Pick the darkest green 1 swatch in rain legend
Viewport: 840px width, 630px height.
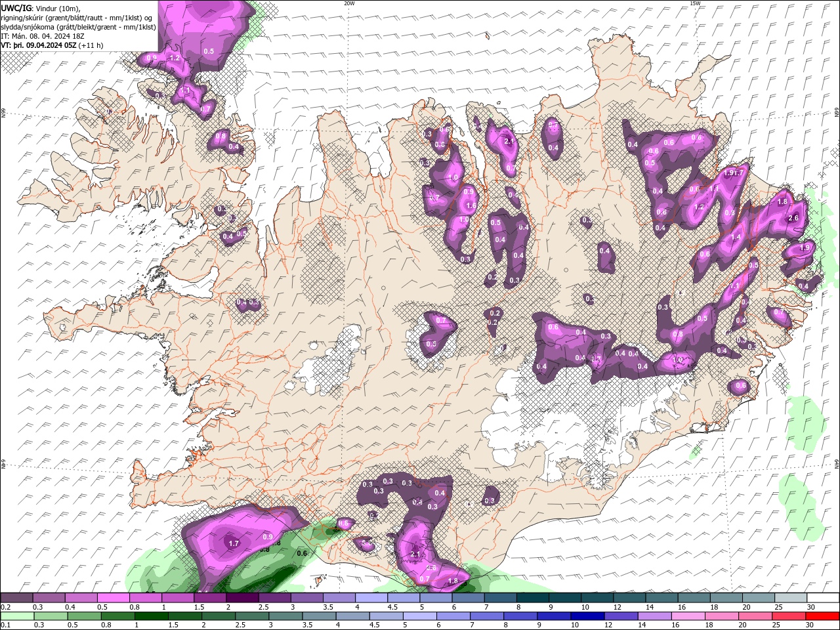[x=150, y=616]
